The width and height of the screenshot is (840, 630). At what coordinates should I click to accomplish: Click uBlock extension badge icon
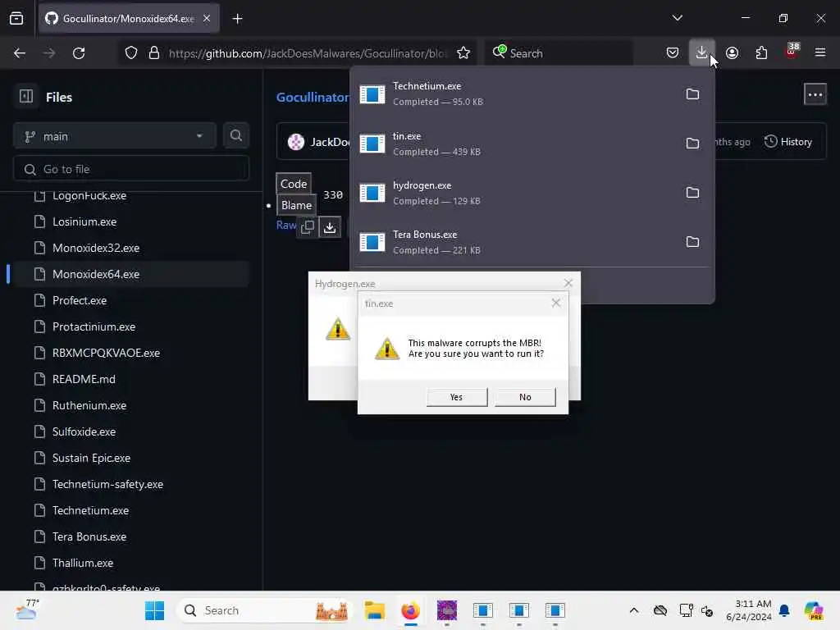point(792,52)
